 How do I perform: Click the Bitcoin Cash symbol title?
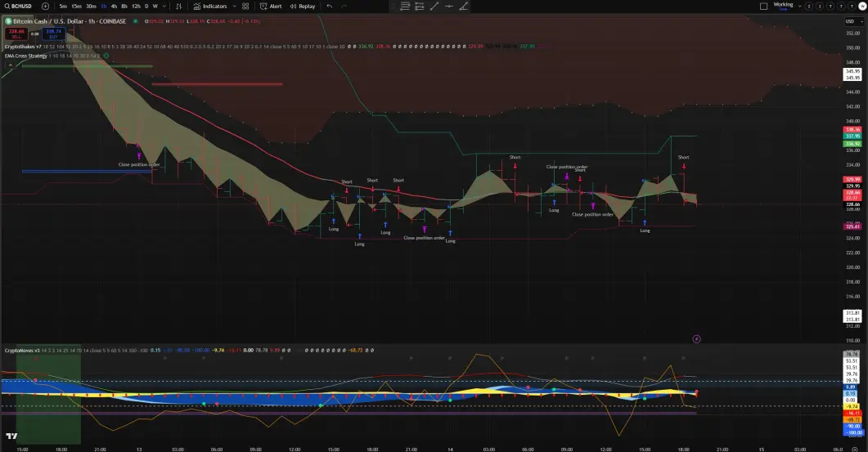coord(70,21)
